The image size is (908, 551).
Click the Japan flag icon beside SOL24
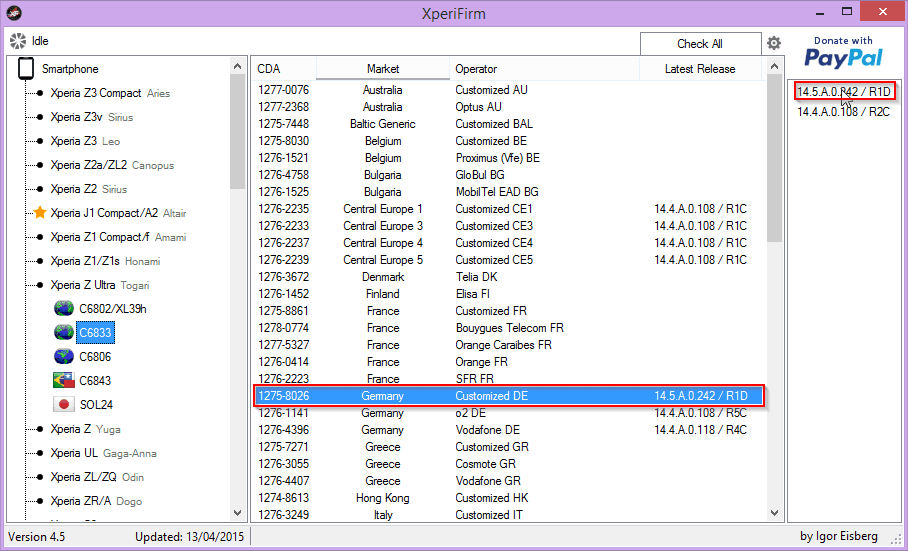tap(64, 405)
